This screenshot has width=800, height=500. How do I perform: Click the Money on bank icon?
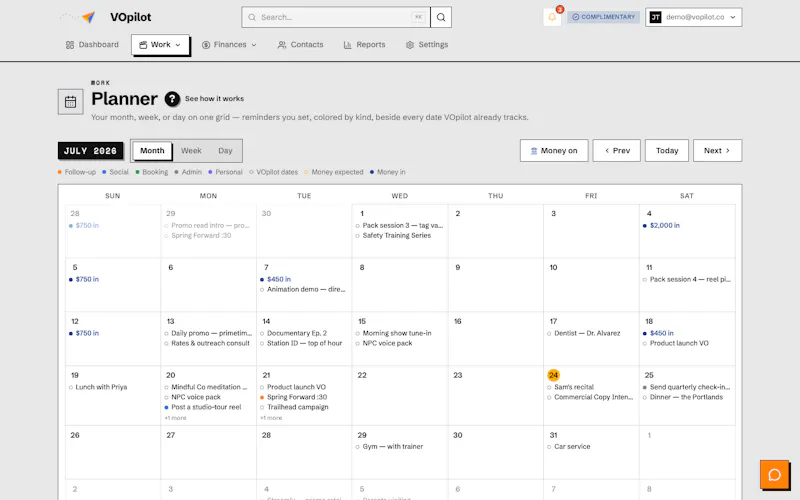click(x=534, y=151)
